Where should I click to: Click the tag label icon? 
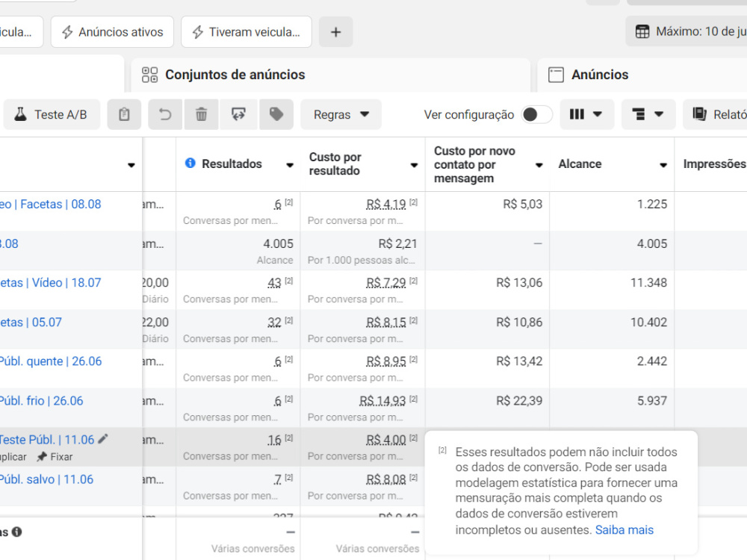pos(276,114)
